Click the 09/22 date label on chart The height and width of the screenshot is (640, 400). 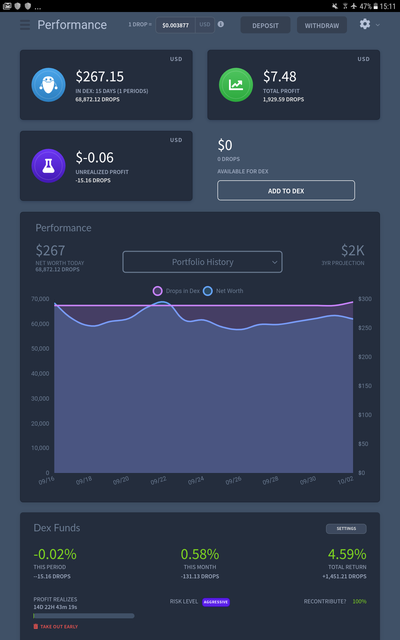click(x=158, y=481)
